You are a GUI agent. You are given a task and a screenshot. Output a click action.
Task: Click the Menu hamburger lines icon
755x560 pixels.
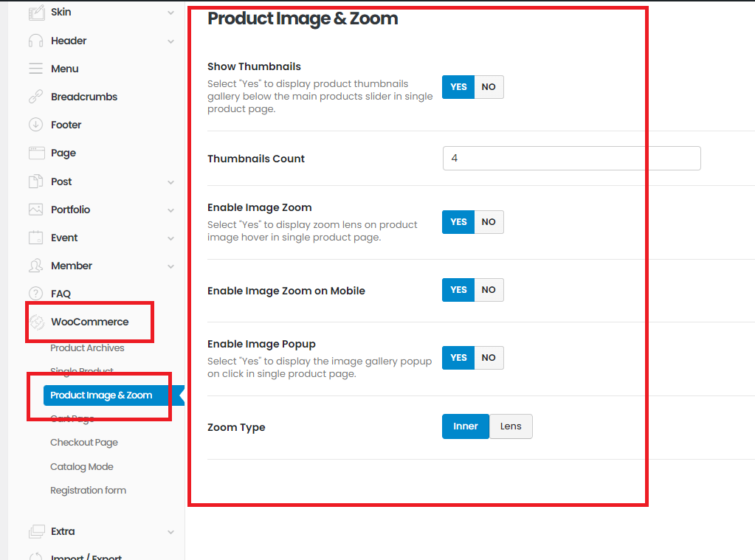(x=35, y=69)
